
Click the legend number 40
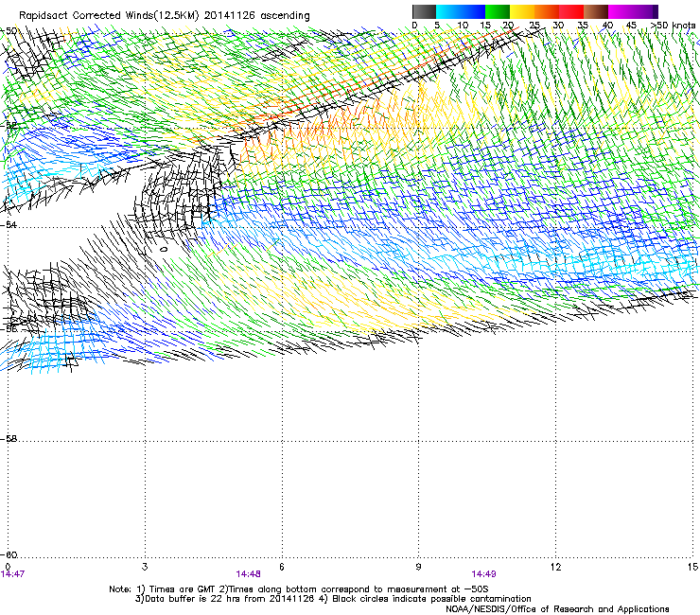tap(607, 26)
